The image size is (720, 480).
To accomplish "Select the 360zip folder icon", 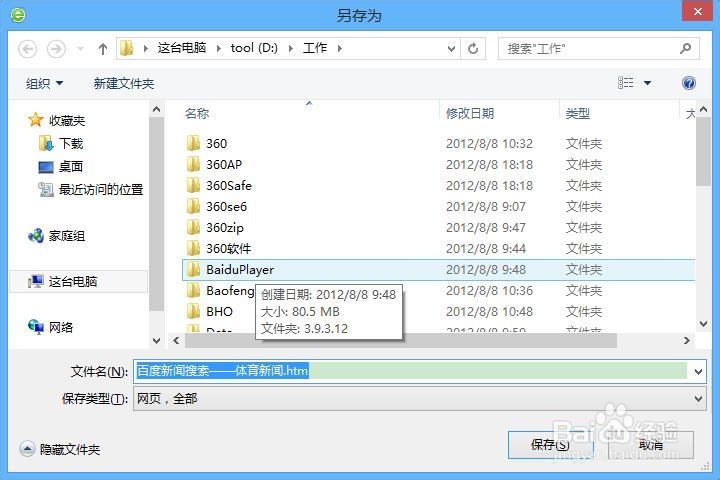I will 193,227.
